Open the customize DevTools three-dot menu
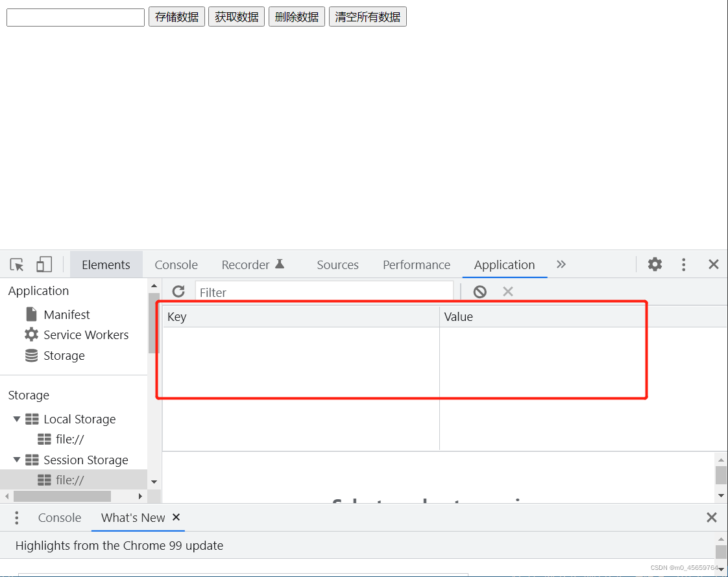728x577 pixels. 683,265
